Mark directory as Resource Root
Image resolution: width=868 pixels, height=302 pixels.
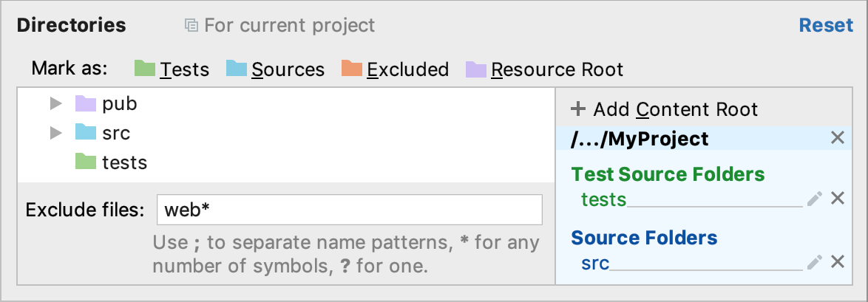point(544,69)
